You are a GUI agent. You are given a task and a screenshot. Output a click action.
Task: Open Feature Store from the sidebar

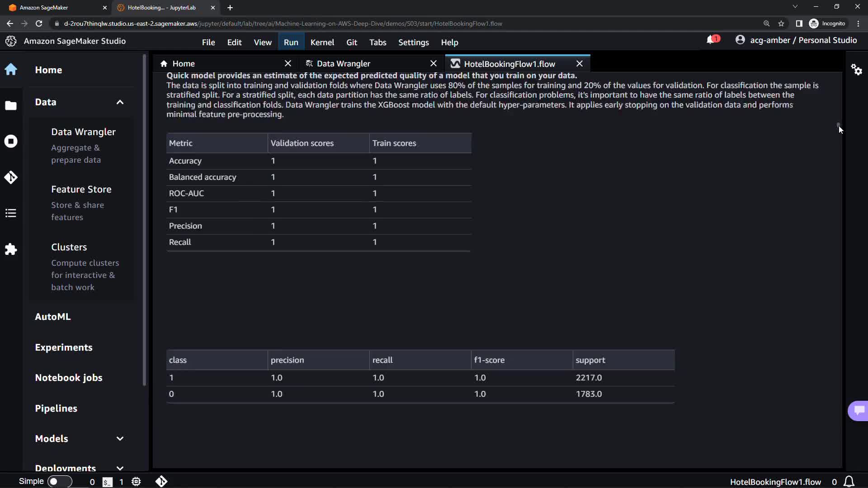81,189
